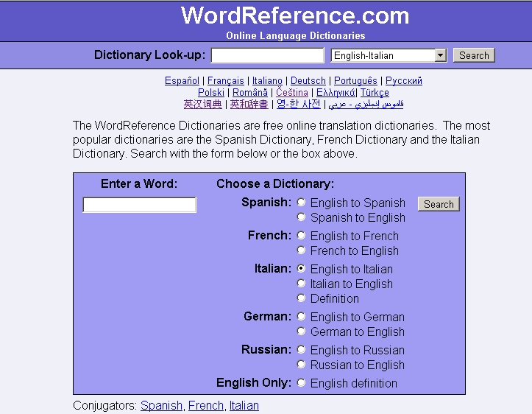
Task: Open the Spanish conjugator link
Action: [x=161, y=405]
